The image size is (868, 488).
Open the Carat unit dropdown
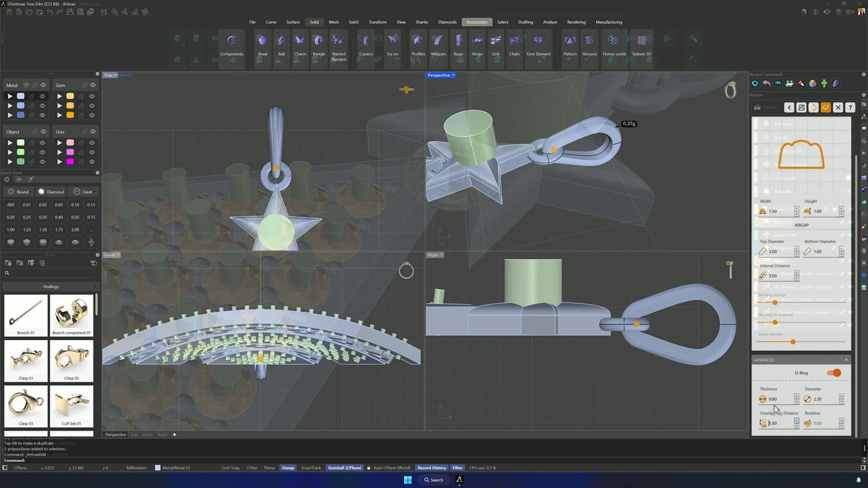click(84, 192)
